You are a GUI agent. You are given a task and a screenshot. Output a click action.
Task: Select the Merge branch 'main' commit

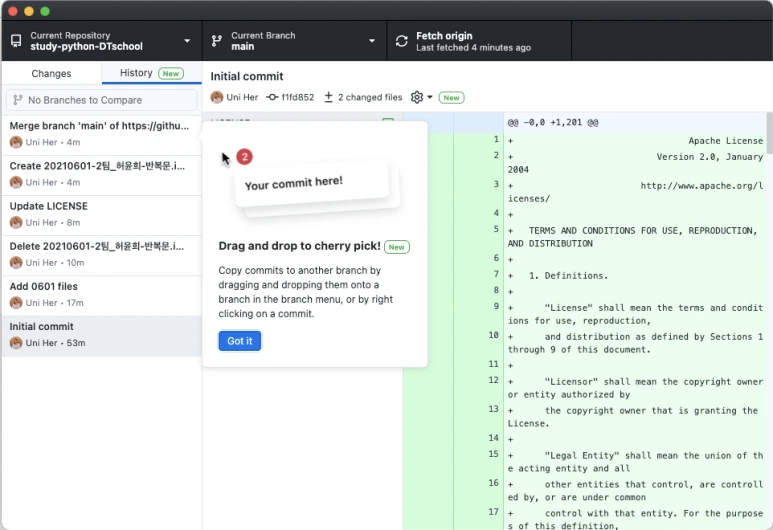pos(102,135)
